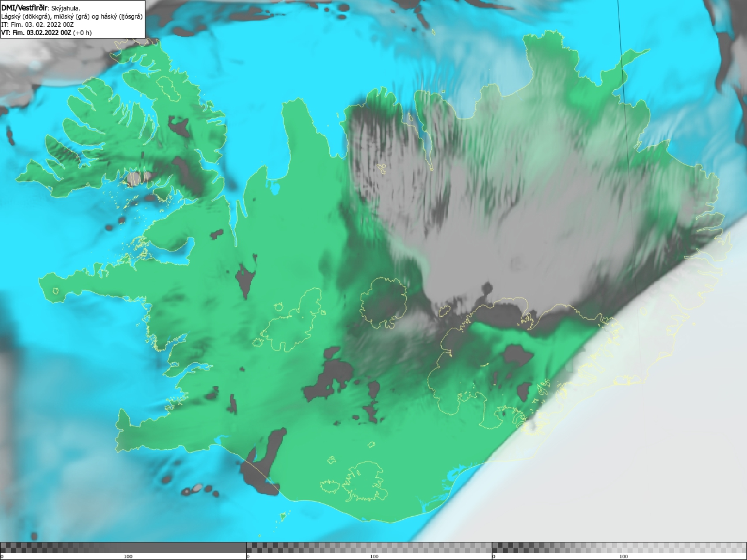
Task: Click the 'DMI/Vestfirðir: Skýjahula.' title line
Action: (x=41, y=8)
